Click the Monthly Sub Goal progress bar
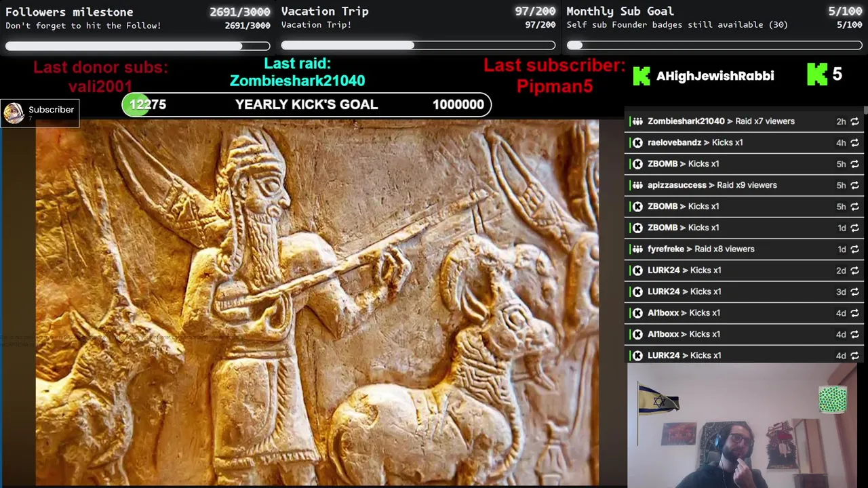The height and width of the screenshot is (488, 868). pos(714,45)
